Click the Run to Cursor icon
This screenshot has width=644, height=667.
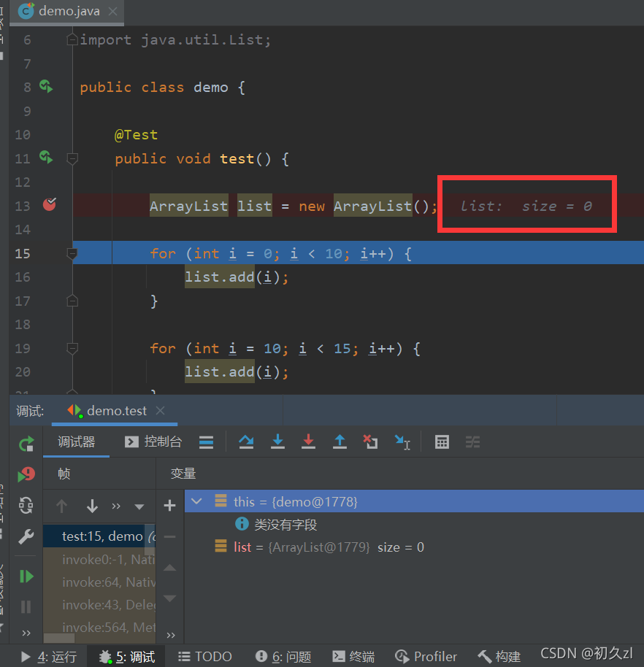402,442
